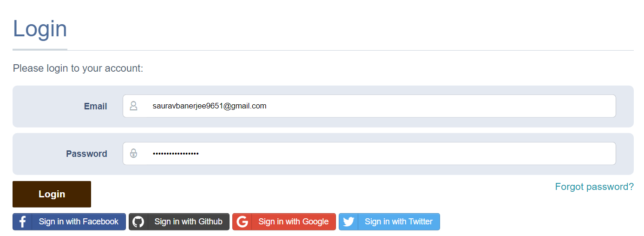Click the Facebook logo icon
Viewport: 644px width, 236px height.
22,222
